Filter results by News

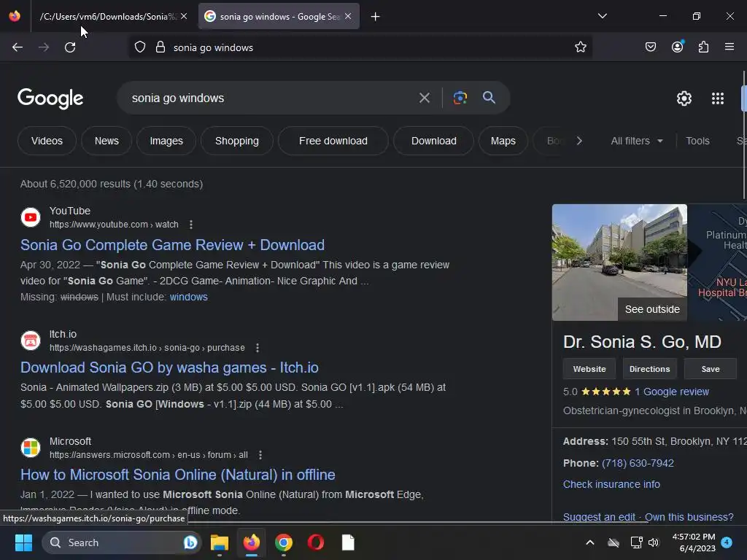click(107, 141)
